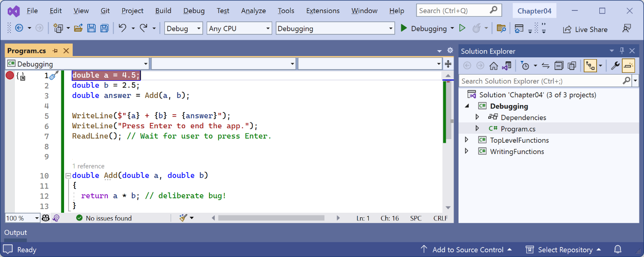Click Add to Source Control button
644x257 pixels.
[466, 250]
